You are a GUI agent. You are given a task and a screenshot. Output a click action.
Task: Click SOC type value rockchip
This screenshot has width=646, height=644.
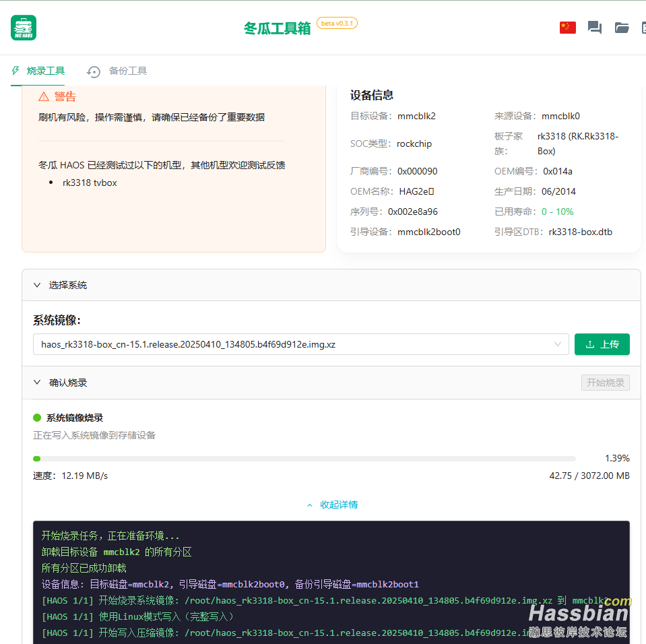[x=414, y=143]
